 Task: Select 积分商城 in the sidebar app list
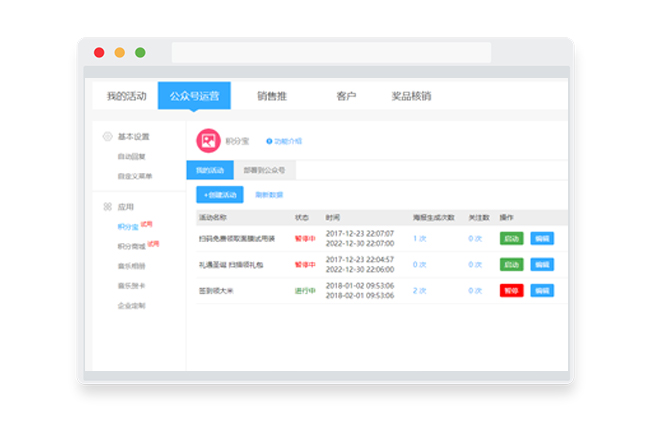pos(131,246)
